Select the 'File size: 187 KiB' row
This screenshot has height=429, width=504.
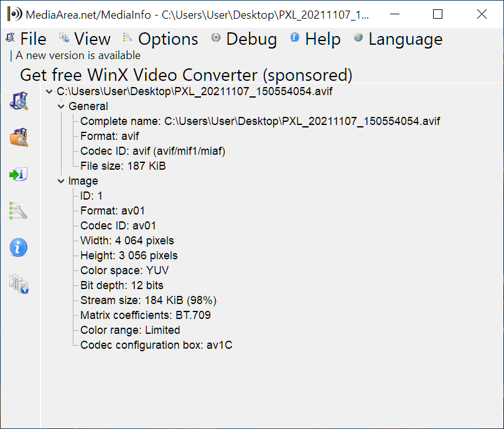[x=123, y=166]
